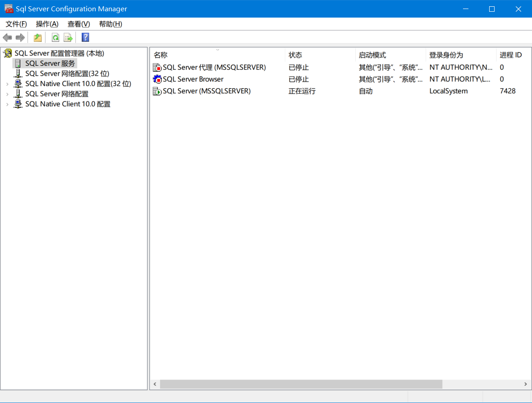Click the Up One Level folder icon
Screen dimensions: 532x403
38,37
